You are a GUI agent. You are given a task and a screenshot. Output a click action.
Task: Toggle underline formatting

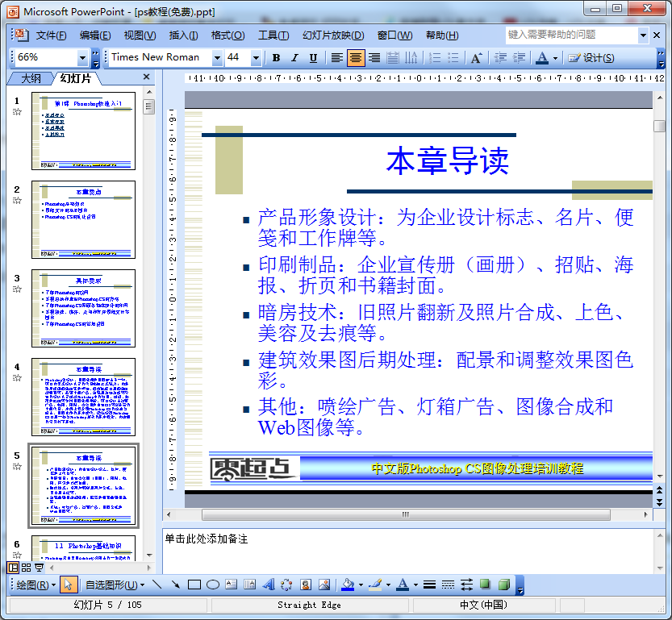tap(313, 57)
